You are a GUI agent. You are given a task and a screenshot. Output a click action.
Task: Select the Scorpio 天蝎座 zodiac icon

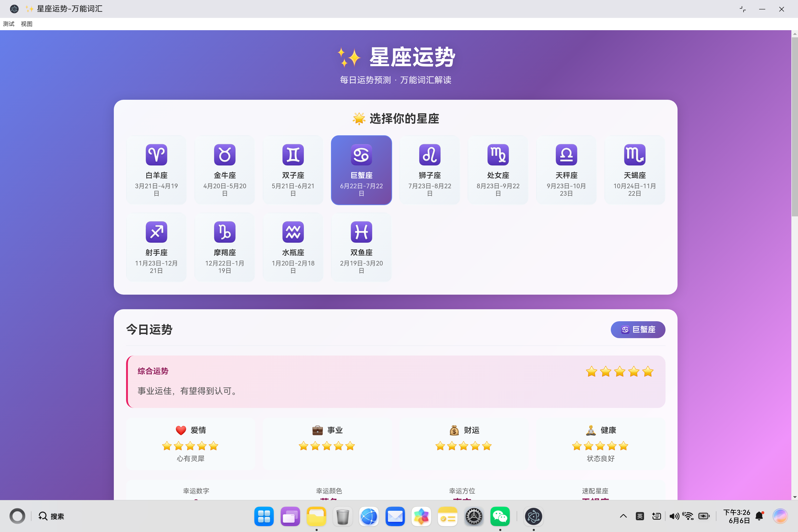[635, 155]
